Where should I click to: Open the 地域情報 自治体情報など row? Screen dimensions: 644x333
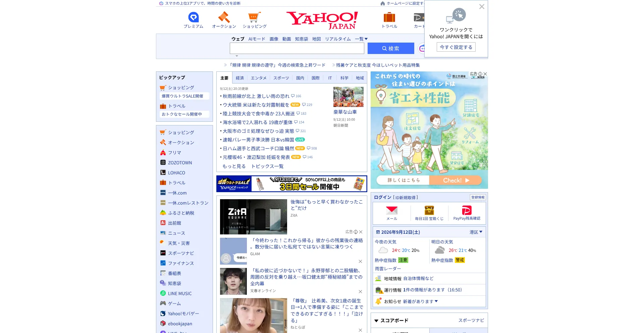(x=429, y=279)
